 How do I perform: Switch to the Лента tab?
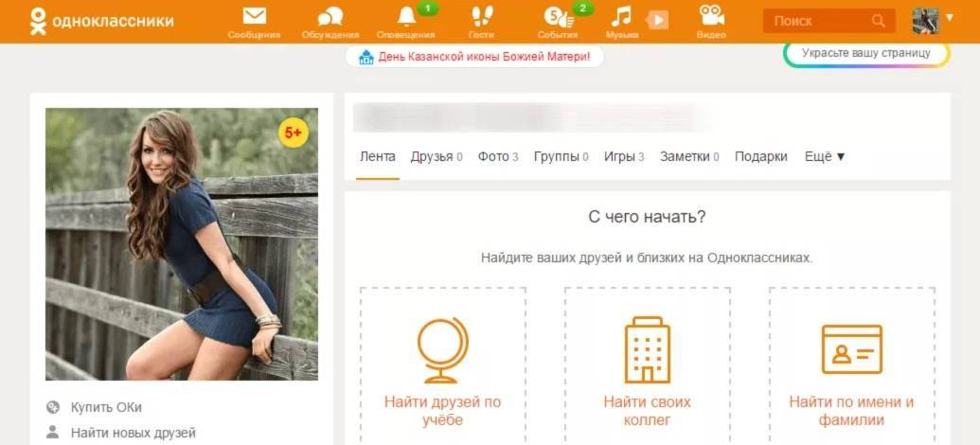(x=378, y=157)
